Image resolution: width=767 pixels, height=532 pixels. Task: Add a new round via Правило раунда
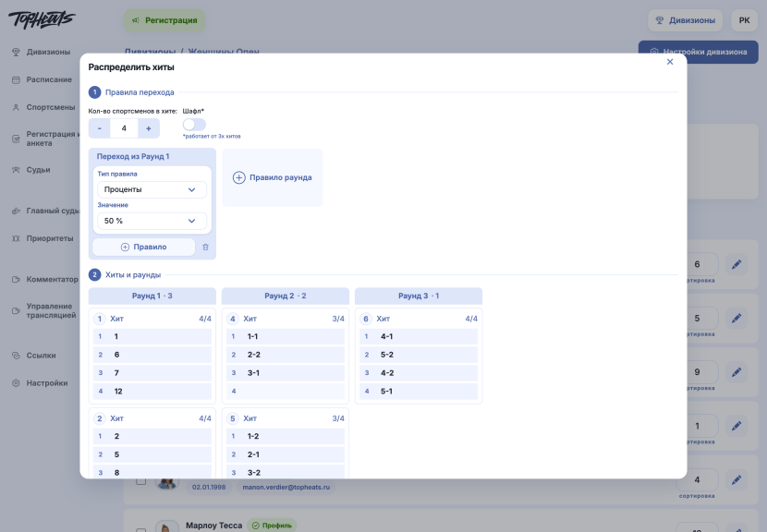pyautogui.click(x=273, y=177)
